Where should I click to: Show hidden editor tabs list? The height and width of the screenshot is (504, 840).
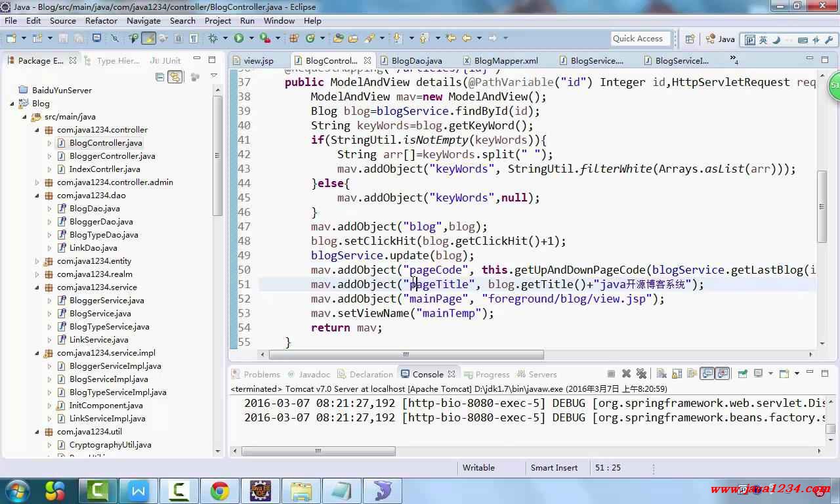pos(734,60)
